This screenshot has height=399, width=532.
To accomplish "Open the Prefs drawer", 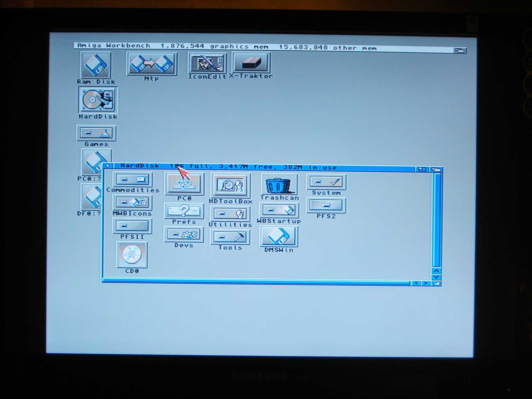I will tap(184, 211).
